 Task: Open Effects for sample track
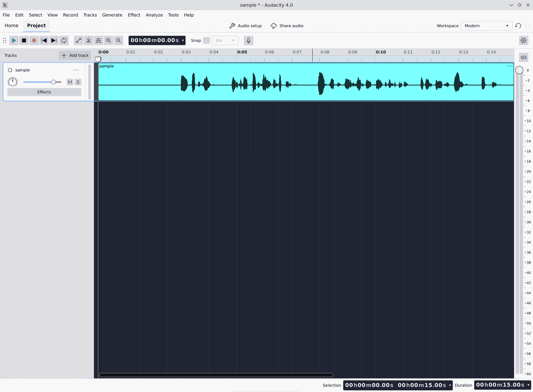click(44, 92)
